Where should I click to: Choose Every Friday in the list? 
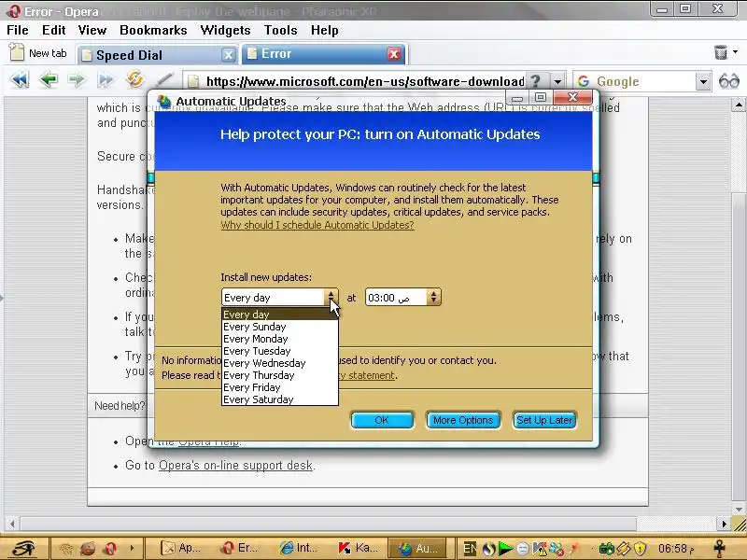[x=280, y=387]
